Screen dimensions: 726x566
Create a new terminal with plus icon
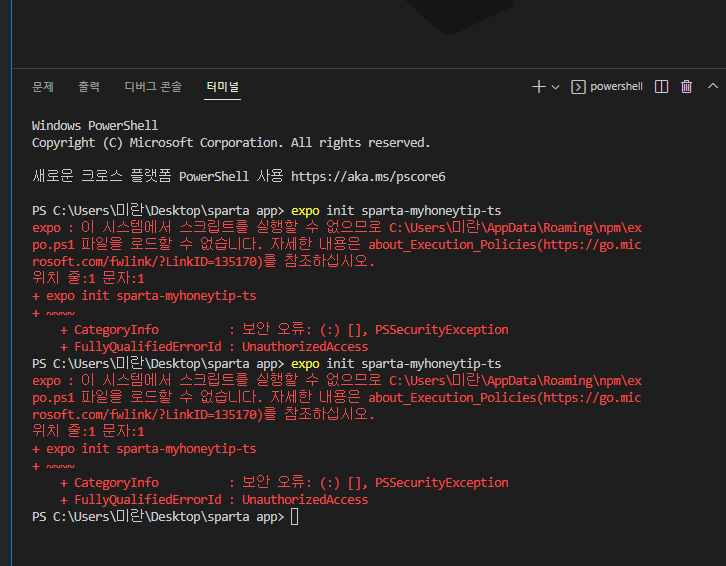click(538, 87)
